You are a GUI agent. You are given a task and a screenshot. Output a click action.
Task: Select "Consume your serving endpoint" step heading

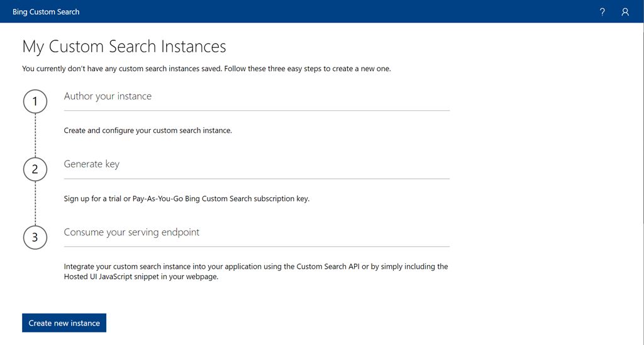click(x=131, y=232)
